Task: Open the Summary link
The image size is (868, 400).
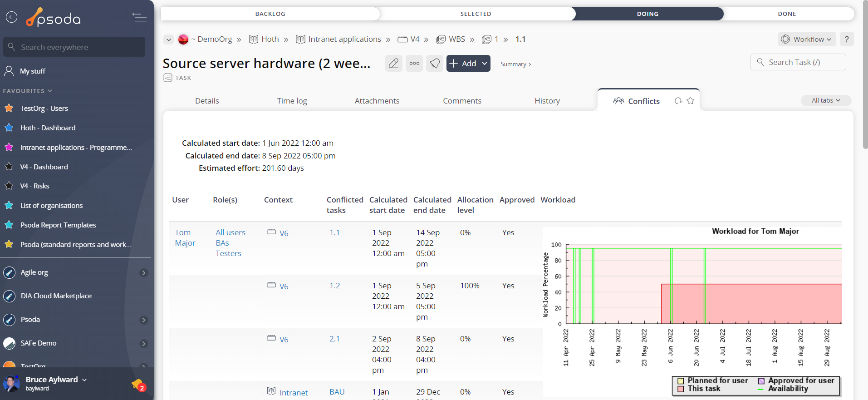Action: tap(515, 64)
